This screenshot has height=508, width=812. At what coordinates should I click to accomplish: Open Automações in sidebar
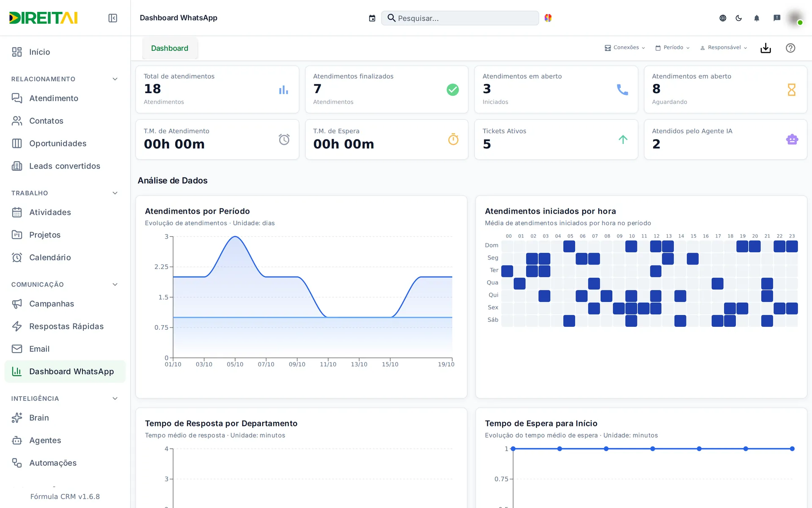point(65,463)
